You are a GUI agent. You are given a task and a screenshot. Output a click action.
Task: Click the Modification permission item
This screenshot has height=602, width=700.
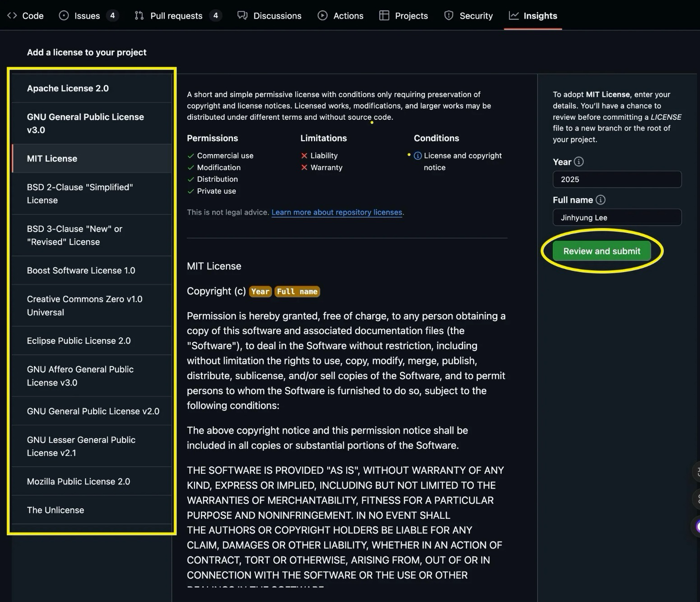pyautogui.click(x=219, y=167)
